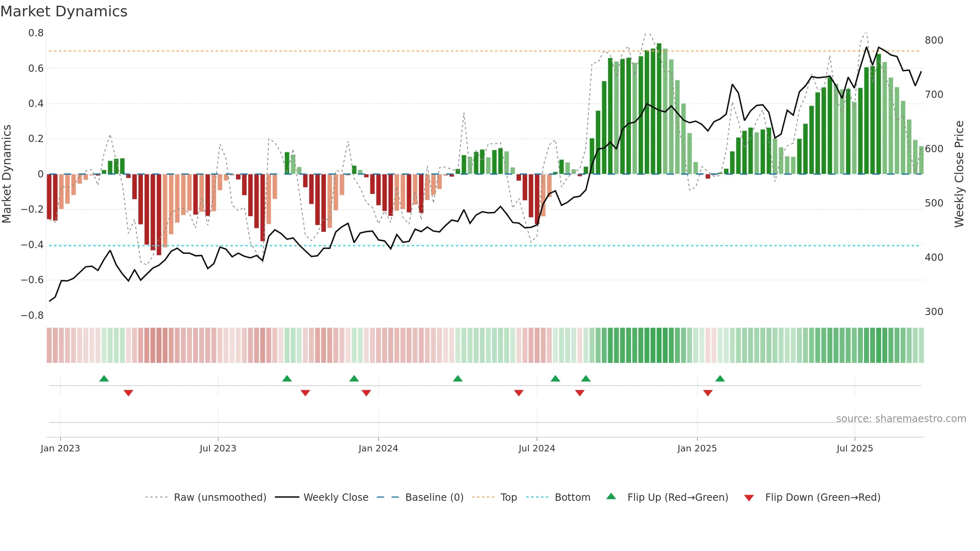Image resolution: width=980 pixels, height=551 pixels.
Task: Click the positive 0.8 left axis tick label
Action: (x=36, y=33)
